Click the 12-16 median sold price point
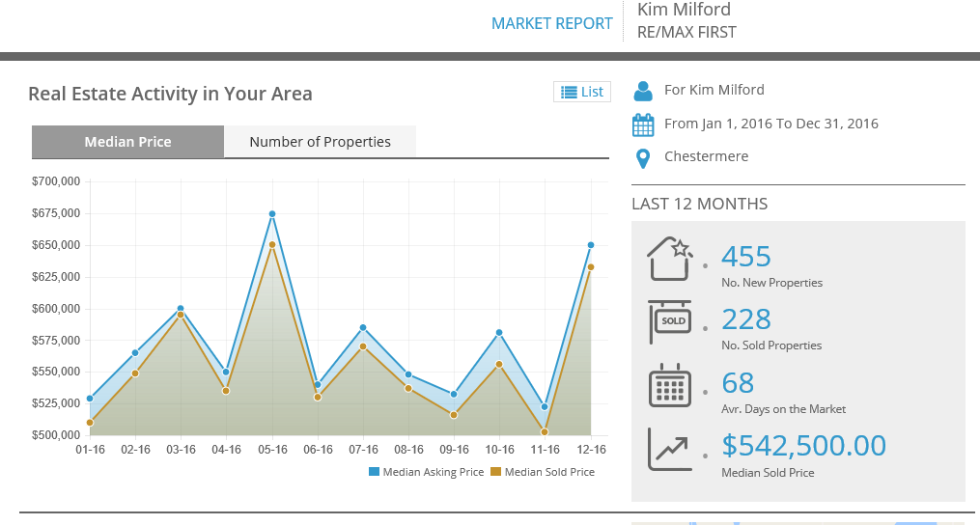 (590, 267)
